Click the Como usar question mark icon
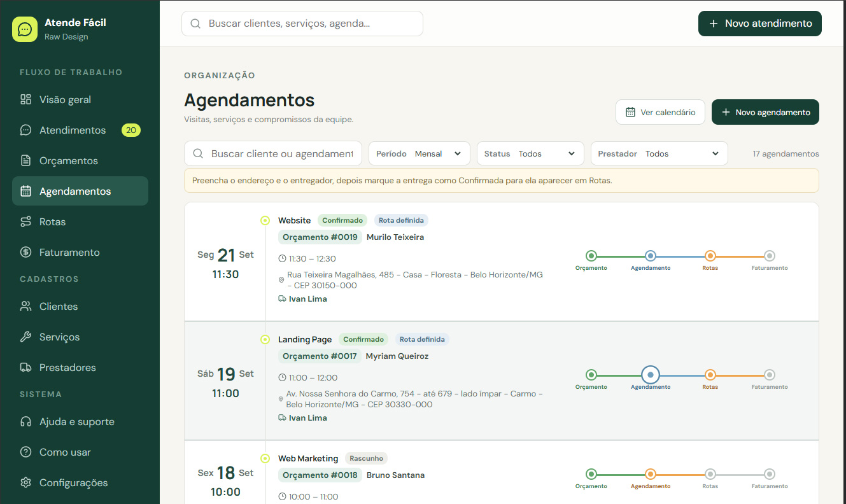The image size is (846, 504). pyautogui.click(x=25, y=452)
